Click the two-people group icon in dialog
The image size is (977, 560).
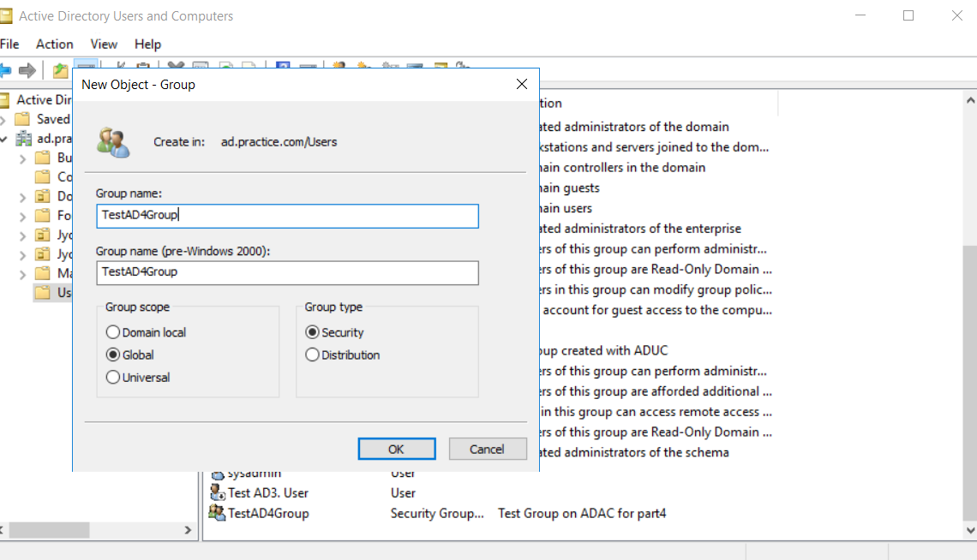[113, 142]
